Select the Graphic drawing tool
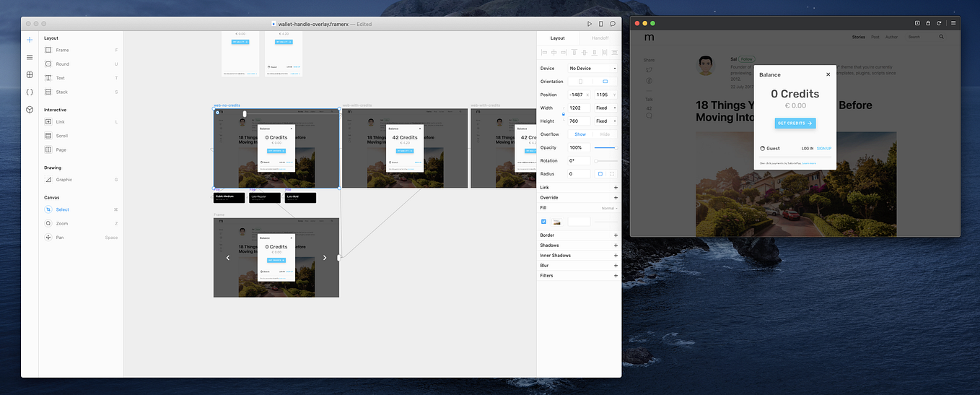The image size is (980, 395). (x=82, y=180)
